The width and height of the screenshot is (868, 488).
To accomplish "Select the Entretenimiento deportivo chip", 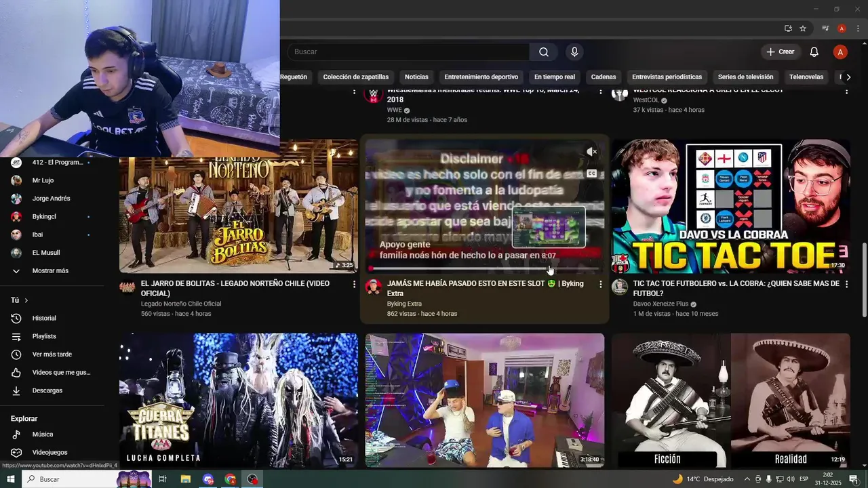I will [x=481, y=77].
